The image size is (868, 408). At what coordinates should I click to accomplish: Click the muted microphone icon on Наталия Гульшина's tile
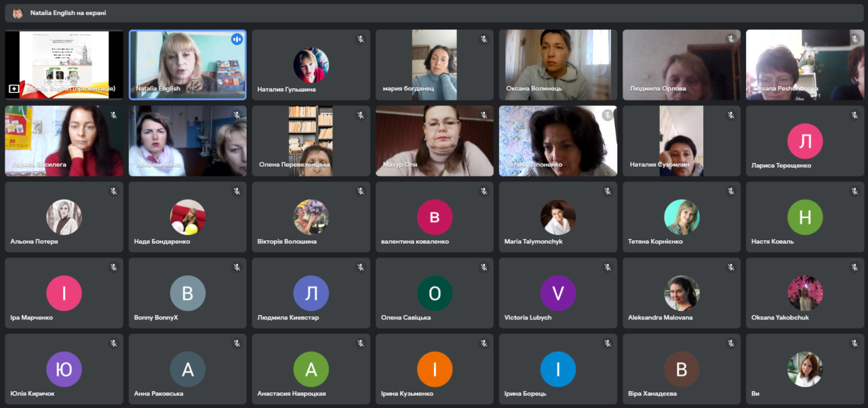click(361, 39)
